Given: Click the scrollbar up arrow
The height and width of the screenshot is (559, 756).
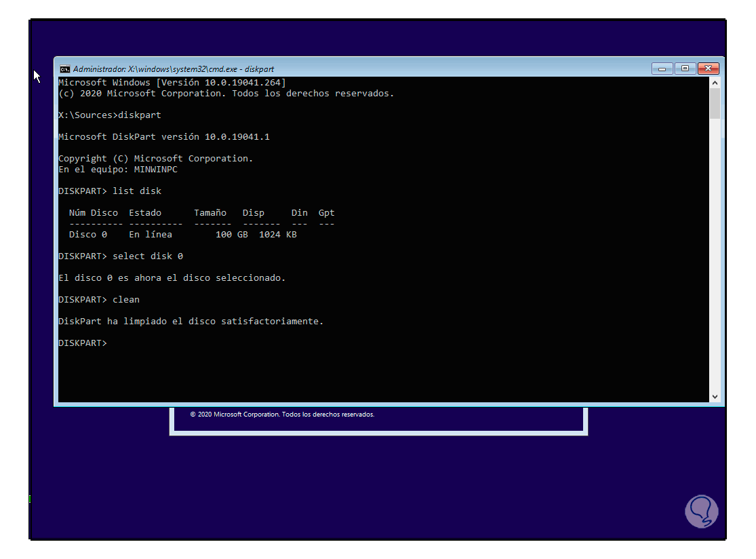Looking at the screenshot, I should 715,81.
